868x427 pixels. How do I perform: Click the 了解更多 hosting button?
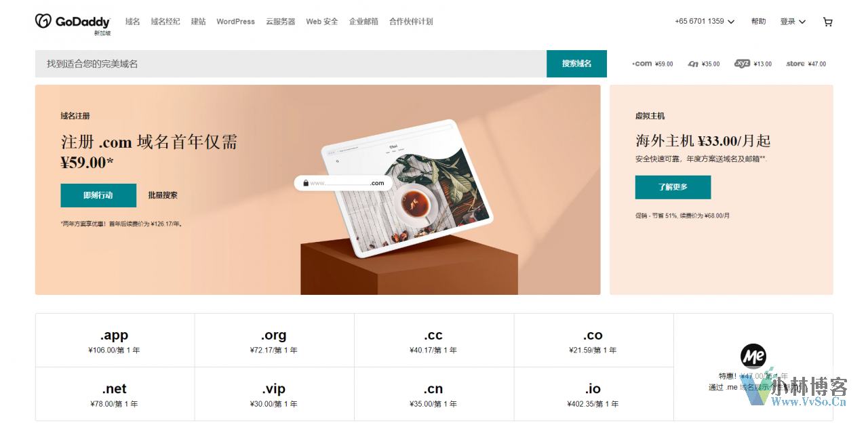click(673, 187)
